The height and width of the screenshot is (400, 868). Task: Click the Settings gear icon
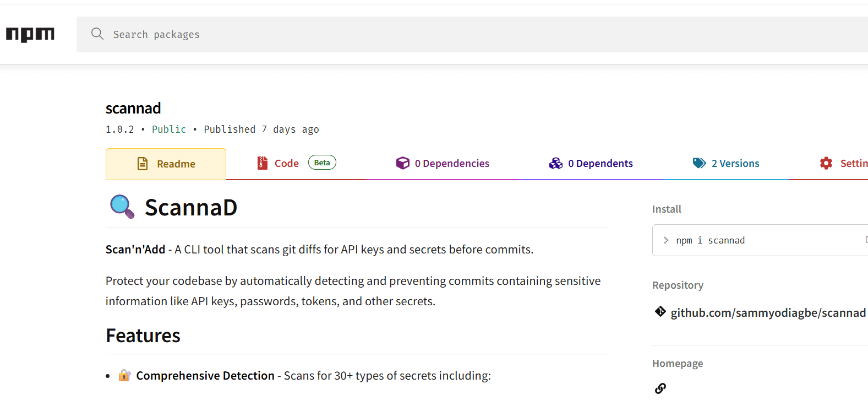(826, 163)
